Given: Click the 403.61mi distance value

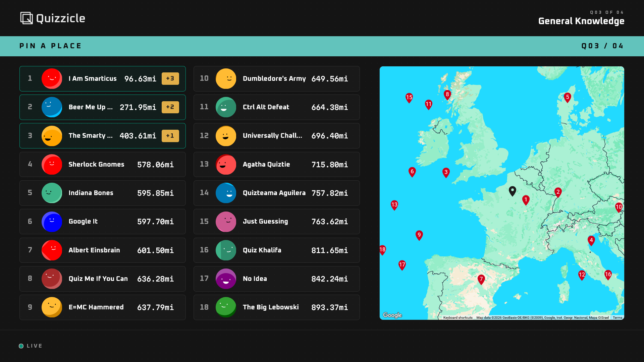Looking at the screenshot, I should (x=138, y=136).
